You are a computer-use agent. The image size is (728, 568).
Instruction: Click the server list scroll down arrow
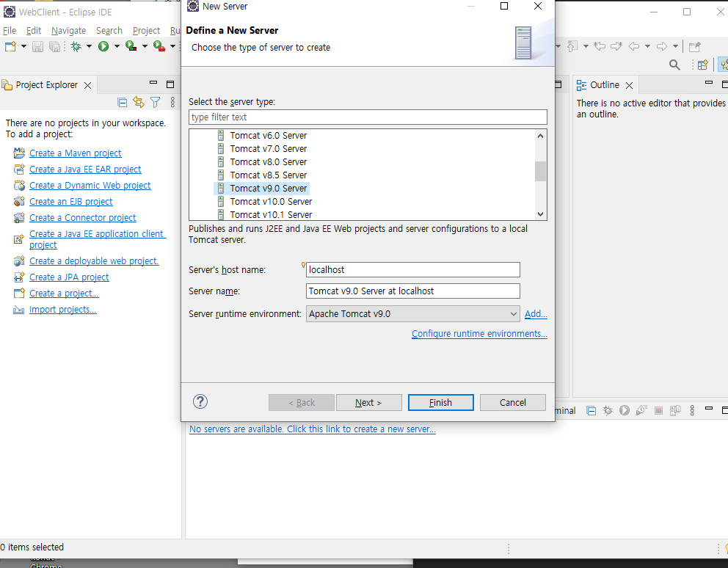coord(540,214)
